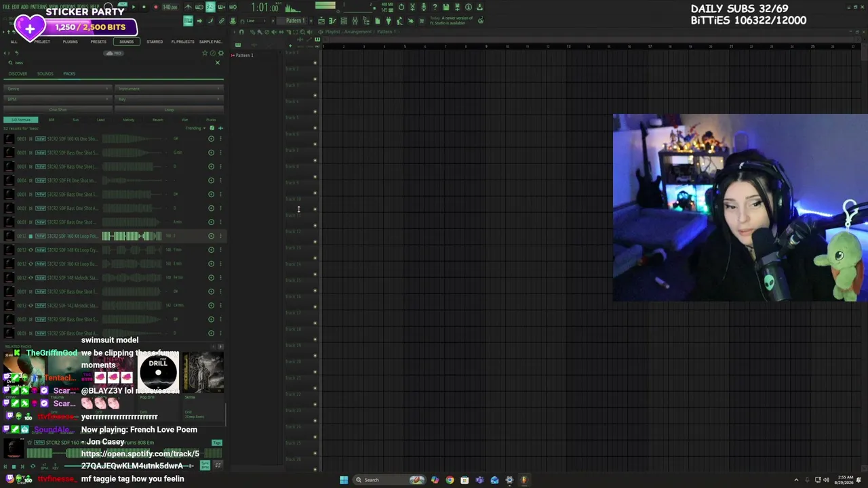
Task: Change the Trending sort order dropdown
Action: (x=195, y=128)
